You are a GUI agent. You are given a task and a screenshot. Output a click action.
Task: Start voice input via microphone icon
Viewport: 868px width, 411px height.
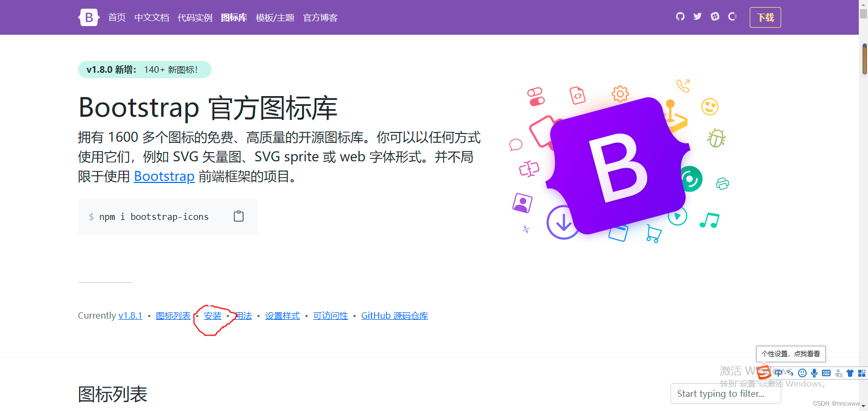(x=814, y=373)
